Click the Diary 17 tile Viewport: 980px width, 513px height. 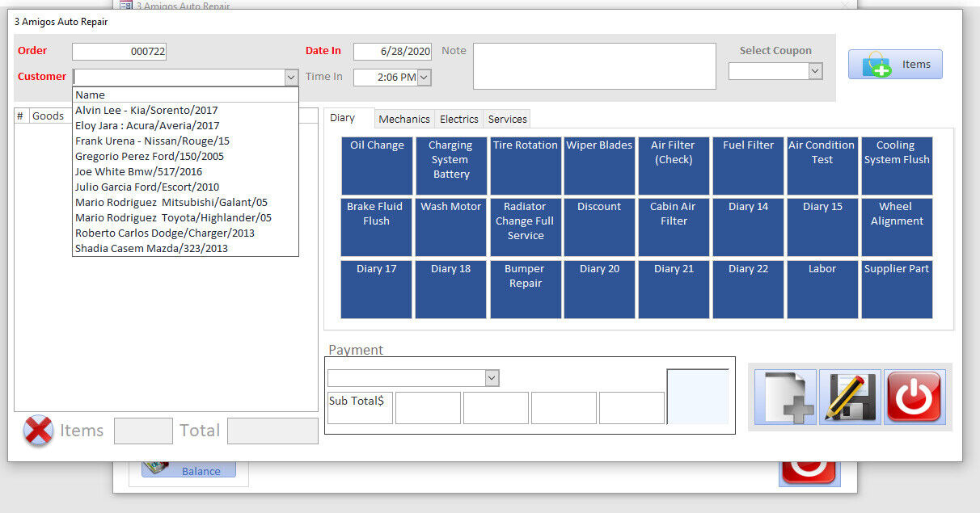pyautogui.click(x=377, y=289)
